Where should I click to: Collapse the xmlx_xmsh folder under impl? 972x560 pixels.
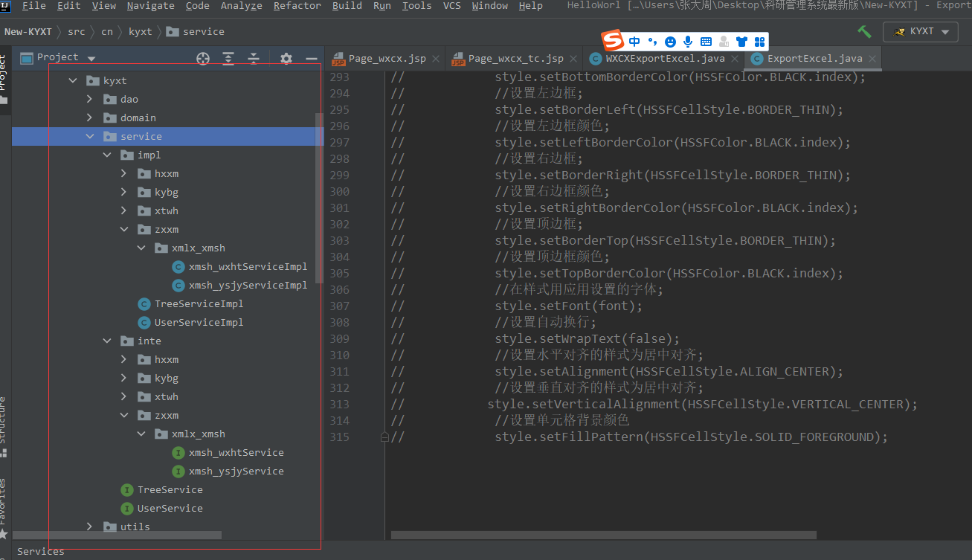141,248
